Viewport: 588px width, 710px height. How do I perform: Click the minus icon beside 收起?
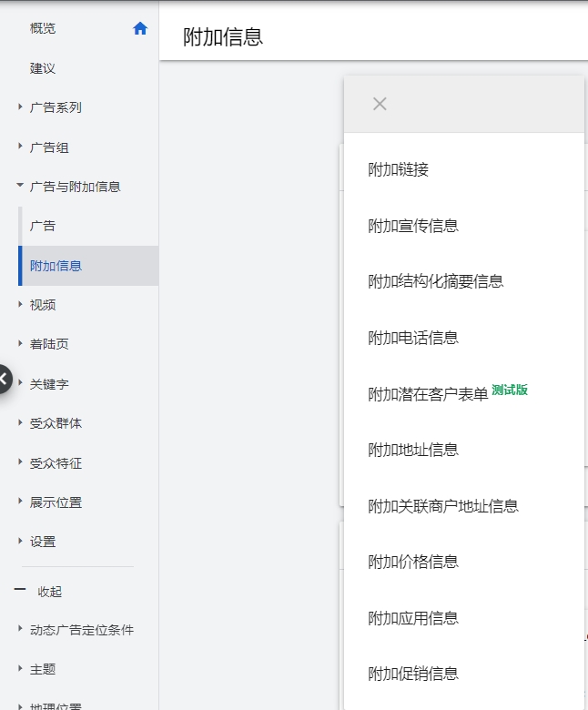20,590
